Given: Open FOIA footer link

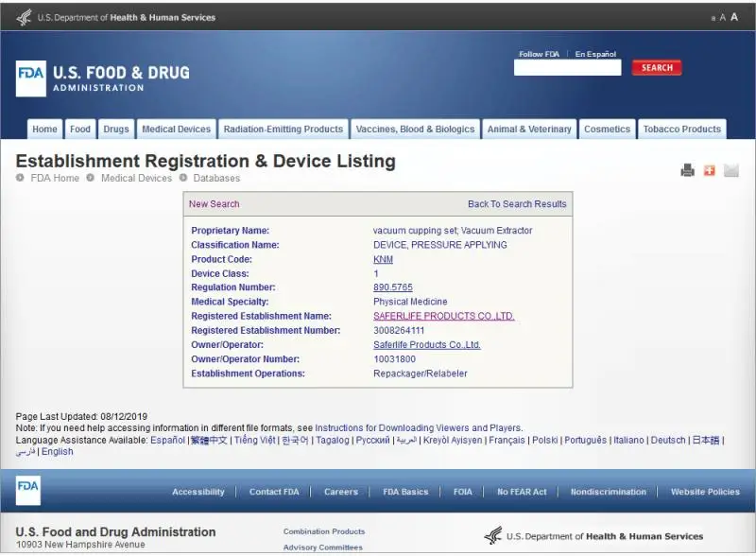Looking at the screenshot, I should [x=462, y=492].
